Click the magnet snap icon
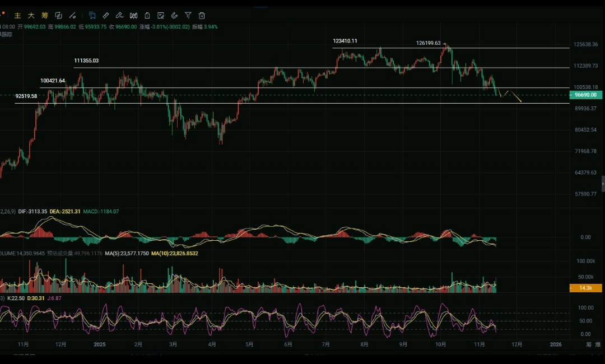This screenshot has height=364, width=605. pos(174,16)
